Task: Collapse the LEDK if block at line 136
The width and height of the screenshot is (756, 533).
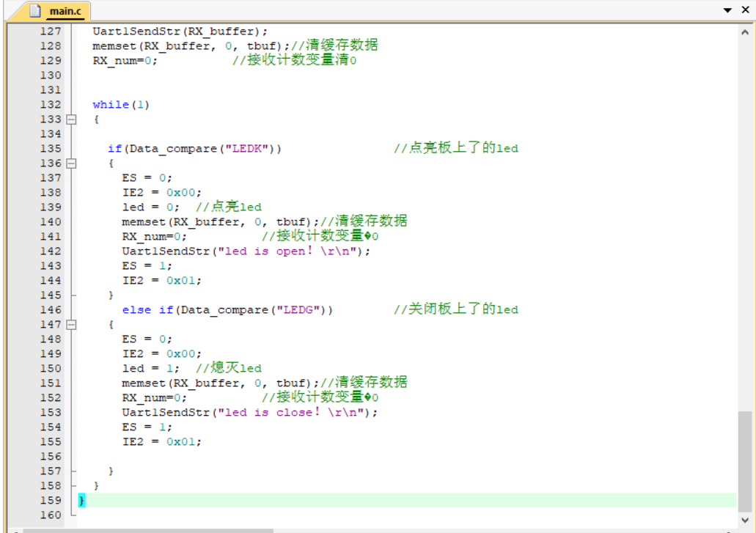Action: point(71,163)
